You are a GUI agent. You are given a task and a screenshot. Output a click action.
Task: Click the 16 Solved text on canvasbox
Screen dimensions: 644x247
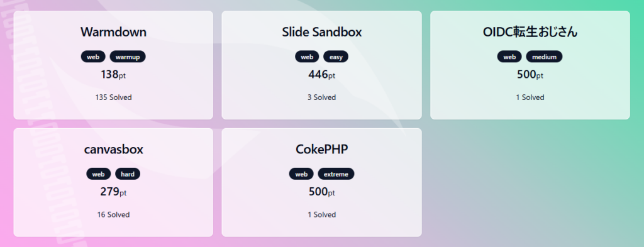click(113, 214)
